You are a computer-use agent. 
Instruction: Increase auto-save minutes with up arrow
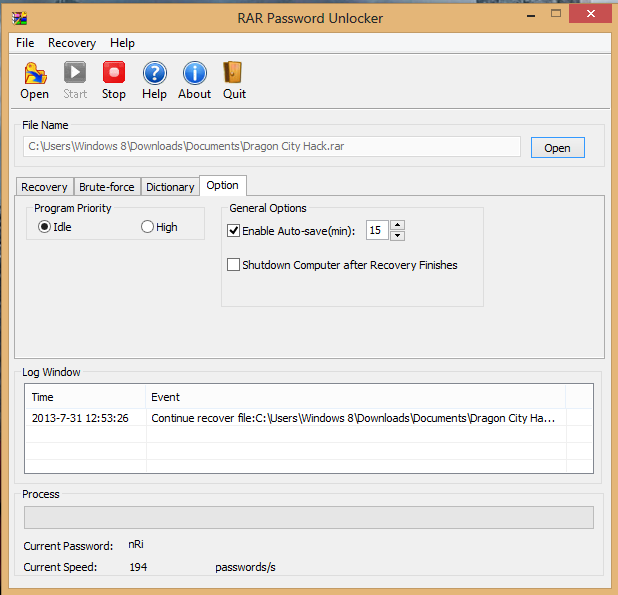click(x=397, y=225)
